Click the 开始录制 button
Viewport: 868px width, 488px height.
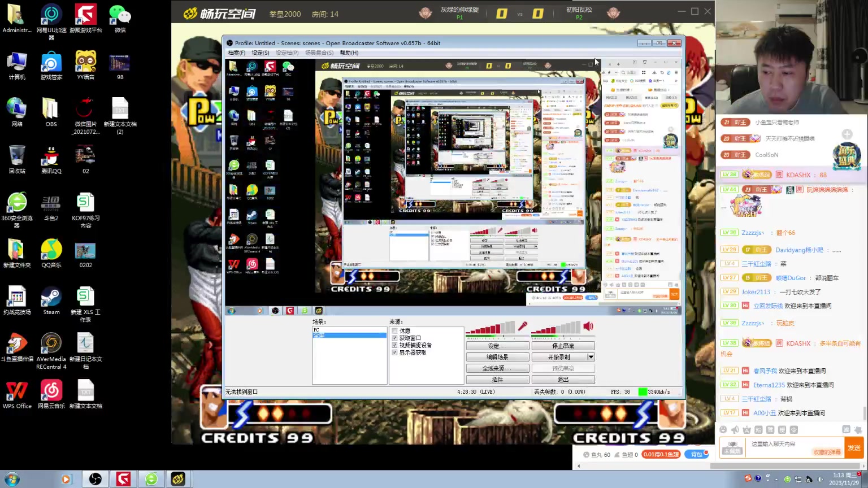tap(559, 357)
